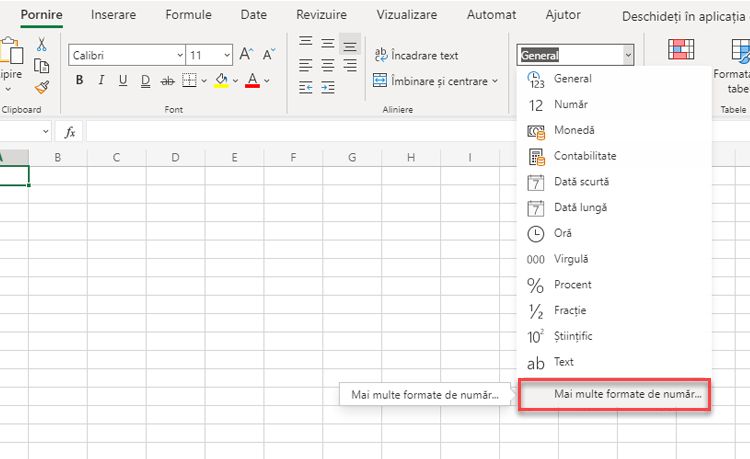Screen dimensions: 750x459
Task: Click Îmbinare și centrare button
Action: [430, 81]
